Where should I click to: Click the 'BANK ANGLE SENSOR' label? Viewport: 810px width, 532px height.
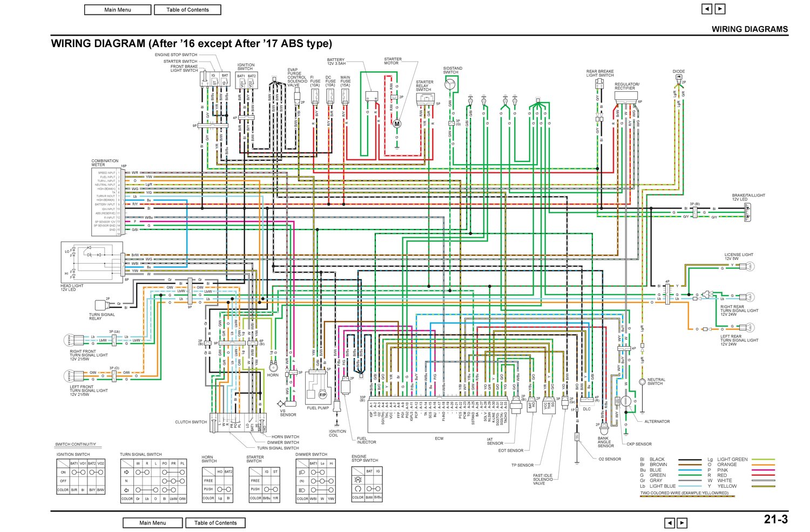coord(605,442)
